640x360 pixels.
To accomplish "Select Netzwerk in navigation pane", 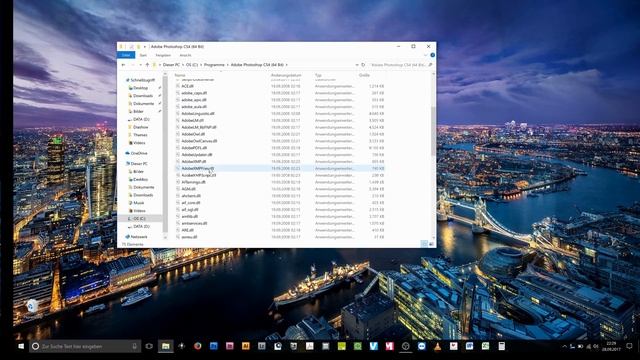I will coord(139,237).
